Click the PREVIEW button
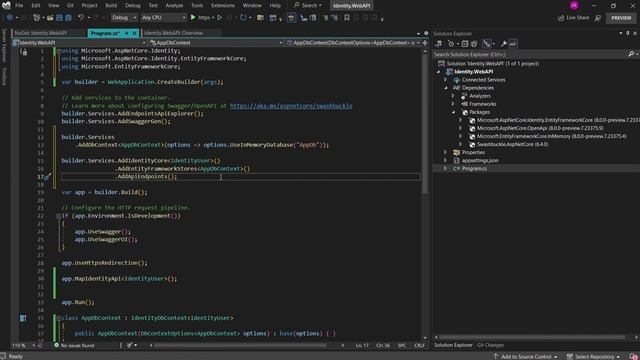640x360 pixels. 621,18
